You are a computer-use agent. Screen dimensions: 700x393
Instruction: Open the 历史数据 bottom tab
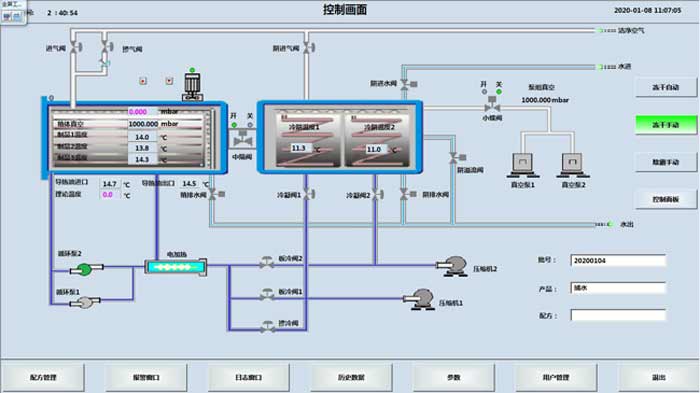click(351, 377)
